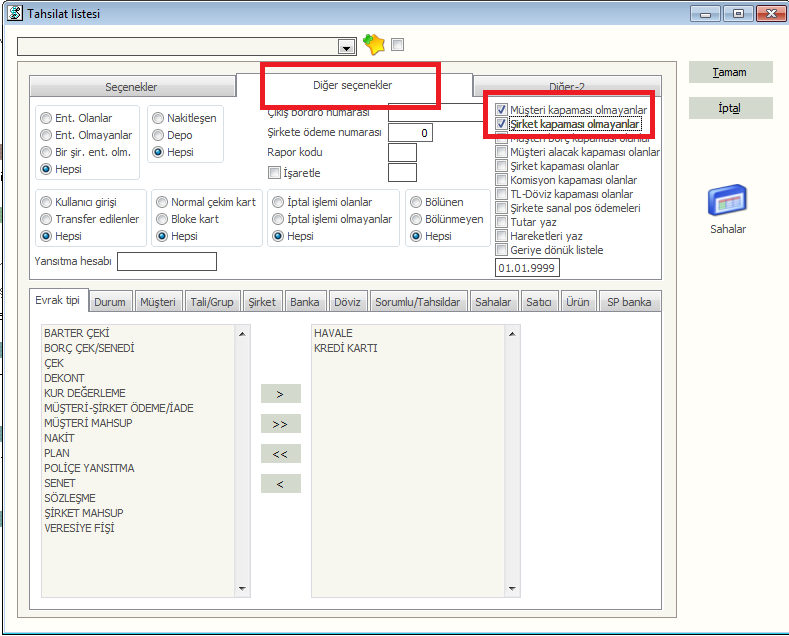The image size is (789, 636).
Task: Select the Nakitleşen radio button
Action: click(x=160, y=118)
